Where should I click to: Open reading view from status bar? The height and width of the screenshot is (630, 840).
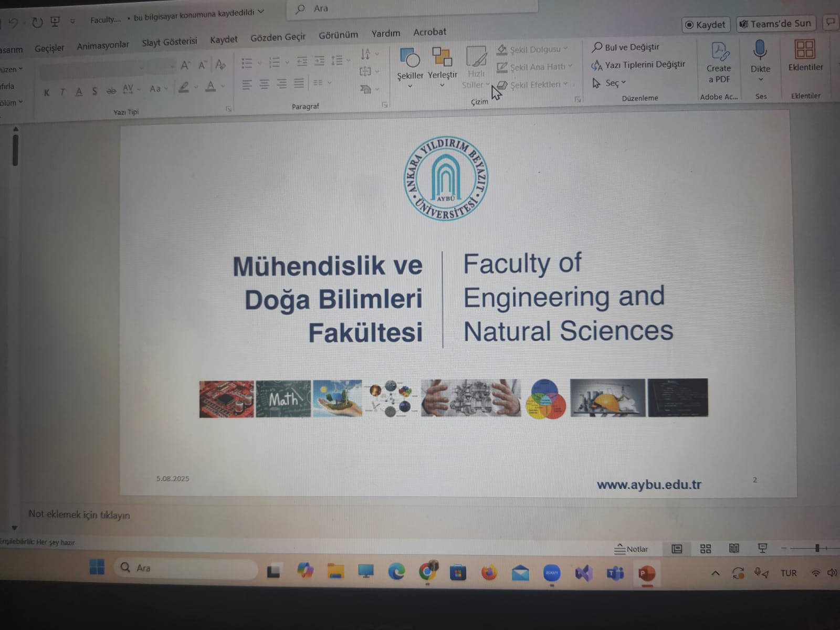point(734,549)
